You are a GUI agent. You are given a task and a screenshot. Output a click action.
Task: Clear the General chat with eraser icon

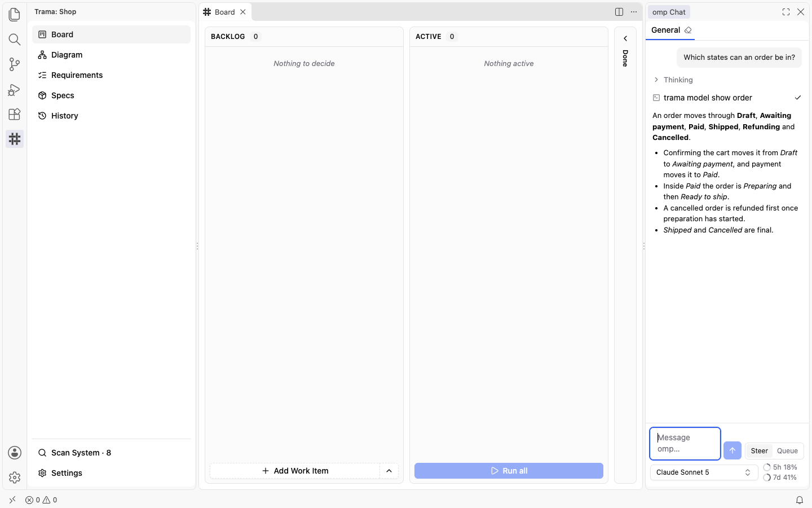click(688, 30)
